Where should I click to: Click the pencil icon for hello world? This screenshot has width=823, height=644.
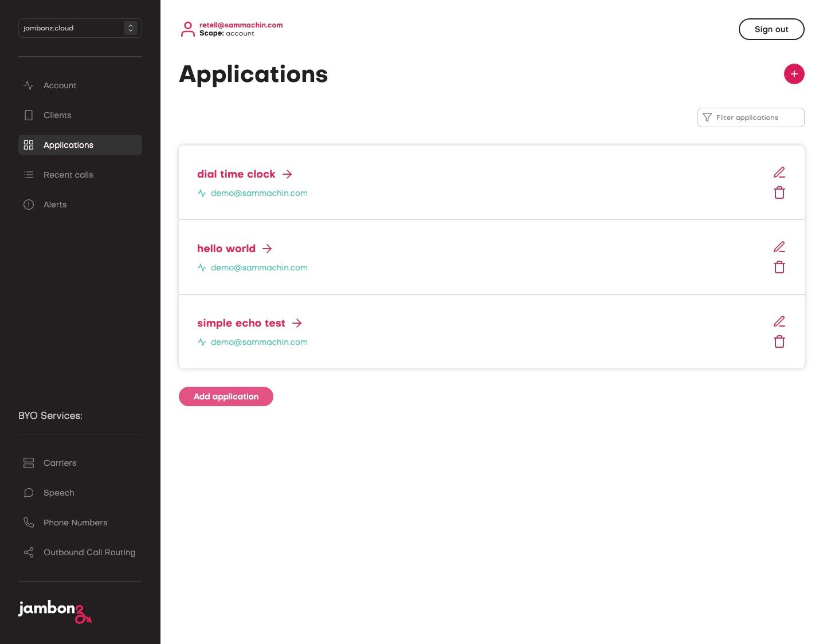(779, 247)
